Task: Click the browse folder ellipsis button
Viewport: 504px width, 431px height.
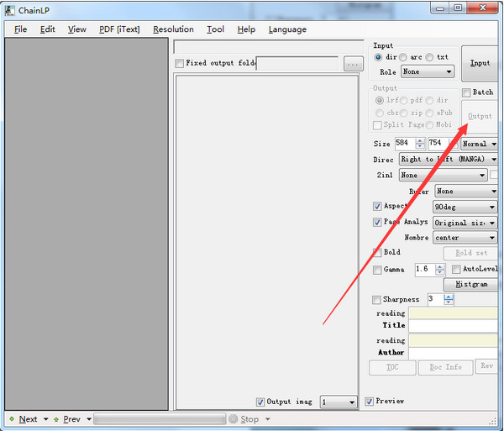Action: pyautogui.click(x=353, y=63)
